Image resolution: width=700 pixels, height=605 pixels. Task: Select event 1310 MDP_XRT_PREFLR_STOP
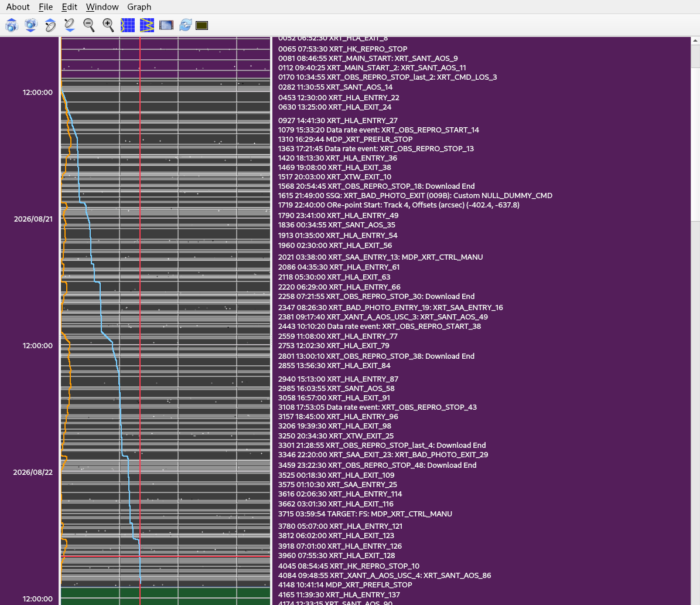345,140
